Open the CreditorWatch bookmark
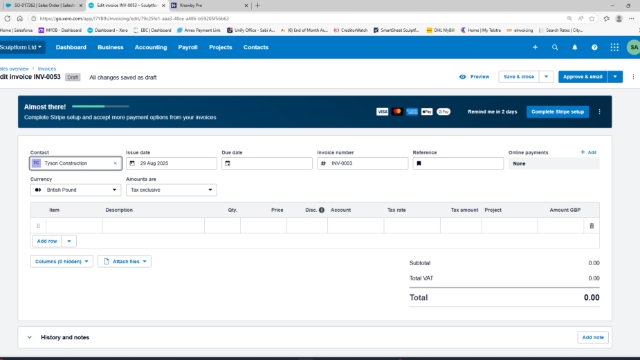 click(x=351, y=30)
